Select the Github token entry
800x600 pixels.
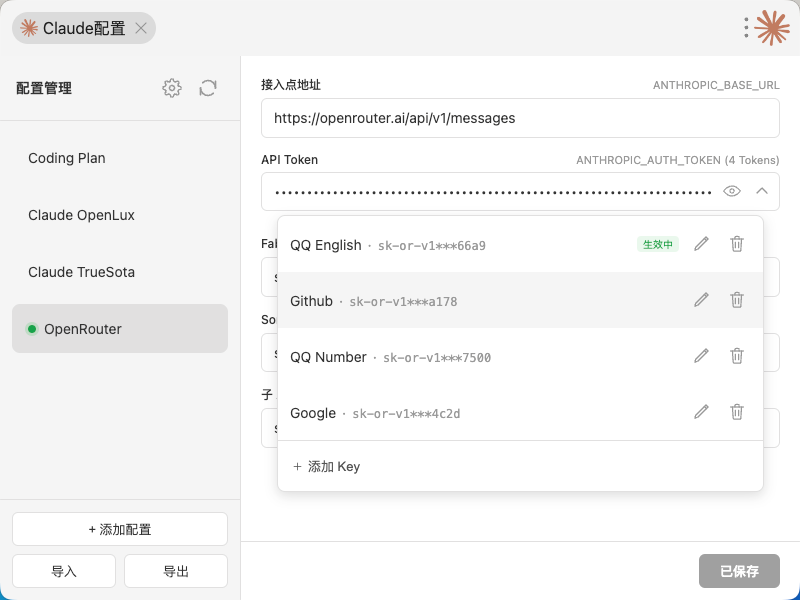pos(520,300)
